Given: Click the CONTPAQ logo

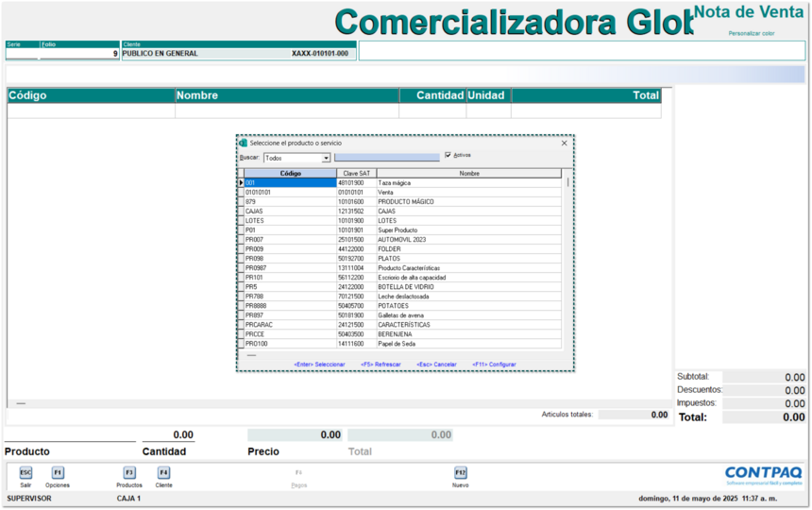Looking at the screenshot, I should coord(763,473).
